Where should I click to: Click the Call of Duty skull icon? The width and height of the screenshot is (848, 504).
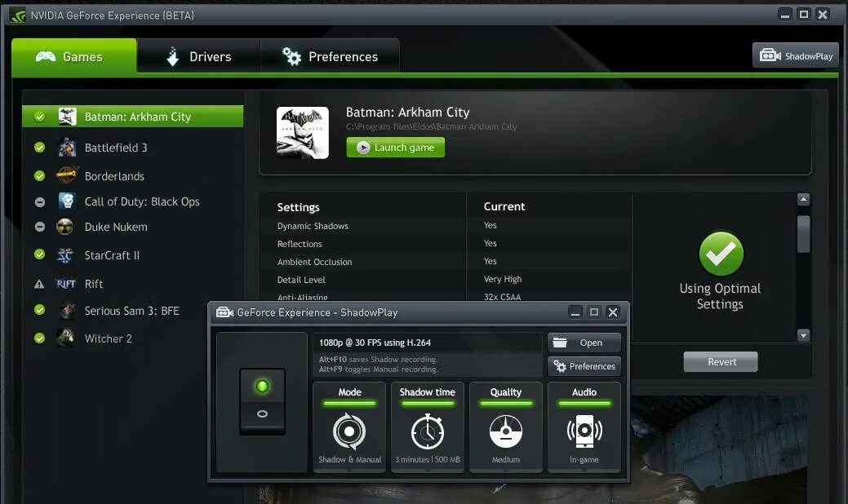(67, 201)
